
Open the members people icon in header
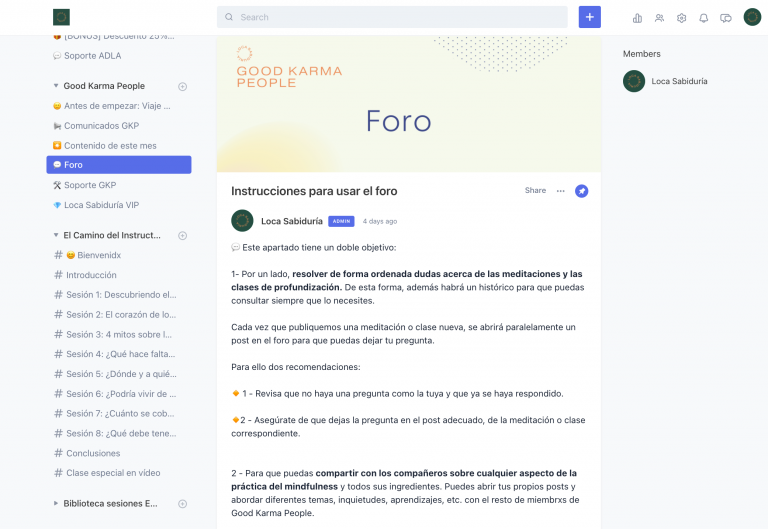pos(659,18)
